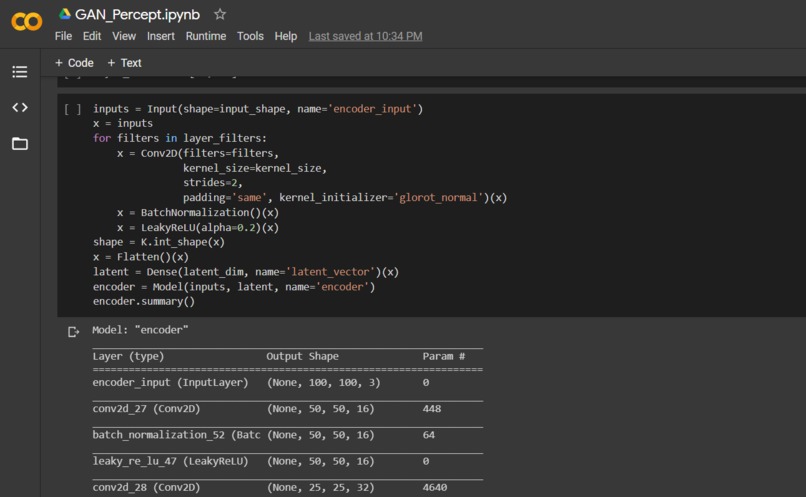Screen dimensions: 806x497
Task: Click the for filters in layer_filters line
Action: pos(180,138)
